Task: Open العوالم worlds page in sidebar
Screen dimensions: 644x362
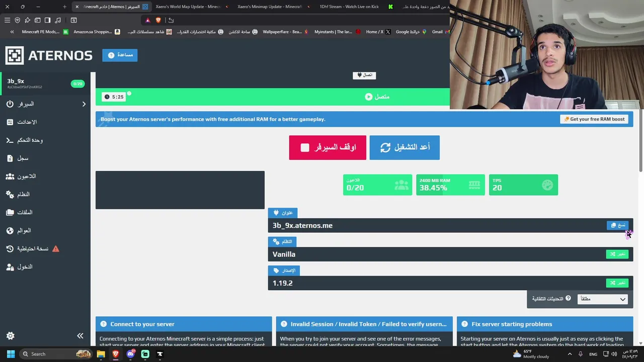Action: coord(45,231)
